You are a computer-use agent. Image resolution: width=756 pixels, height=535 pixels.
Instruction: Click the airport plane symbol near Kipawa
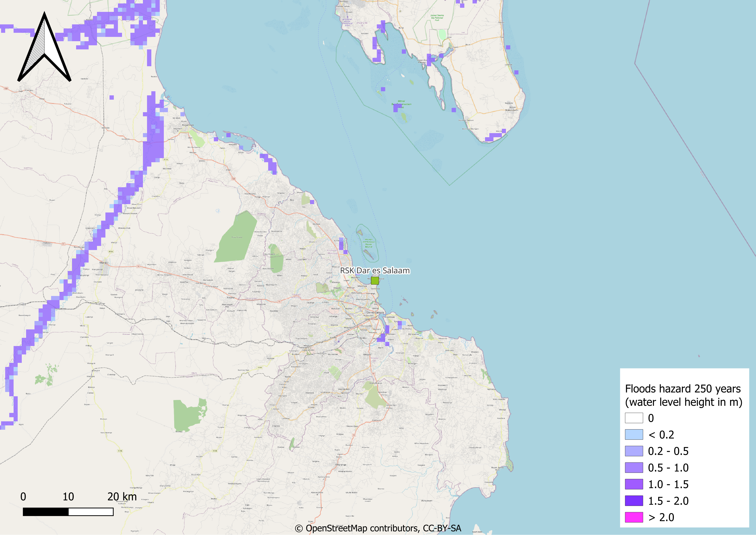pyautogui.click(x=339, y=342)
